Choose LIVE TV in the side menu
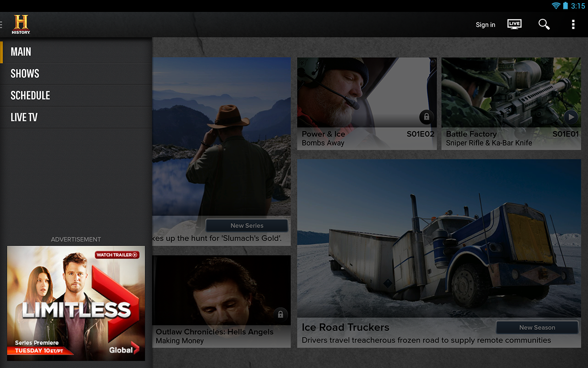The image size is (588, 368). [76, 117]
